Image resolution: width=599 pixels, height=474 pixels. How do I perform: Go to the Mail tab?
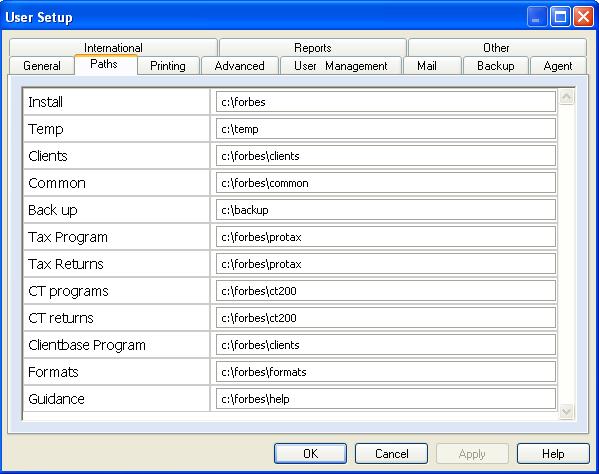coord(427,66)
